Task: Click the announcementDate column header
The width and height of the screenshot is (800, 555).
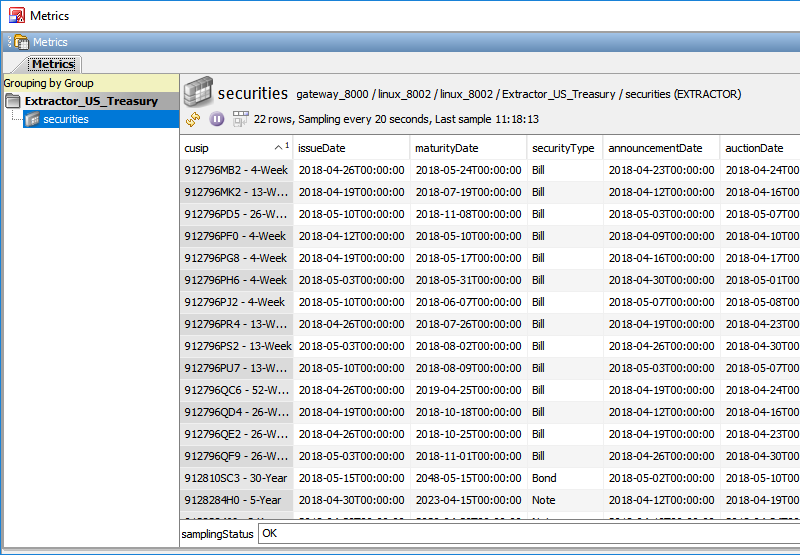Action: coord(660,148)
